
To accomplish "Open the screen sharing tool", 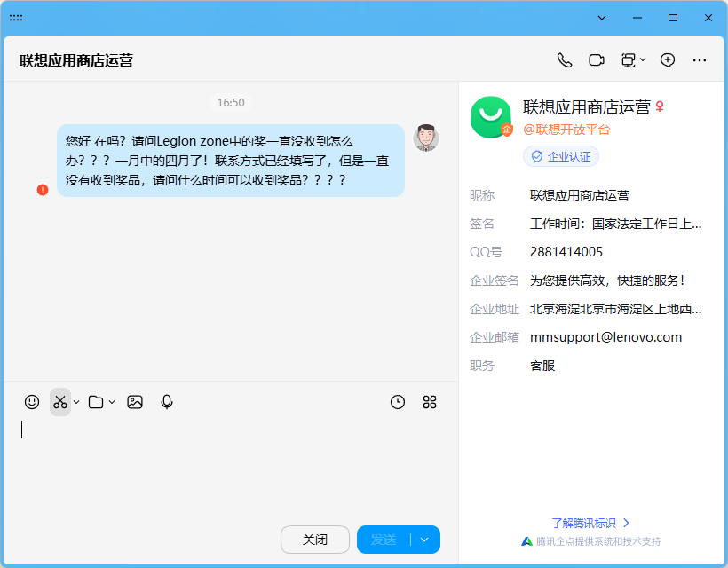I will click(629, 60).
